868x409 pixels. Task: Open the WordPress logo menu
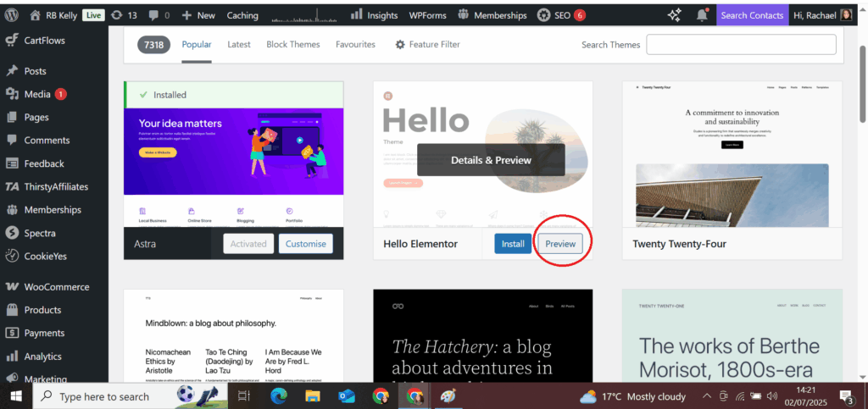(x=11, y=15)
